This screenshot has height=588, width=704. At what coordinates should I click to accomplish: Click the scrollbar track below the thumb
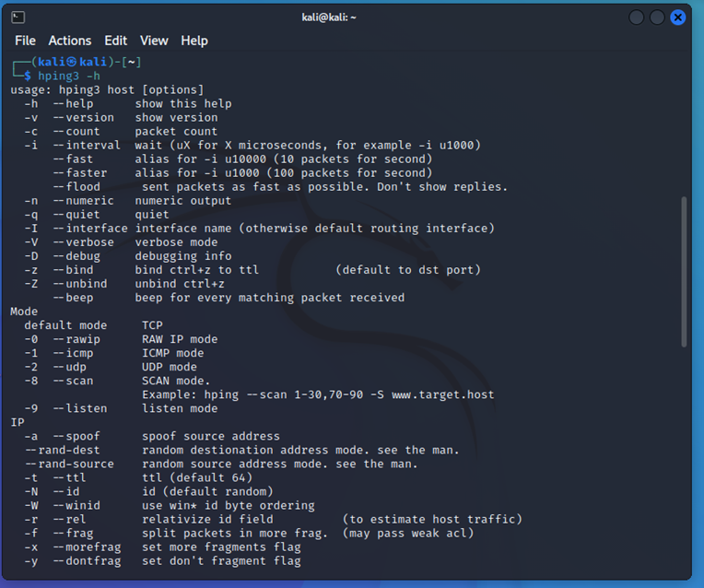[x=684, y=461]
